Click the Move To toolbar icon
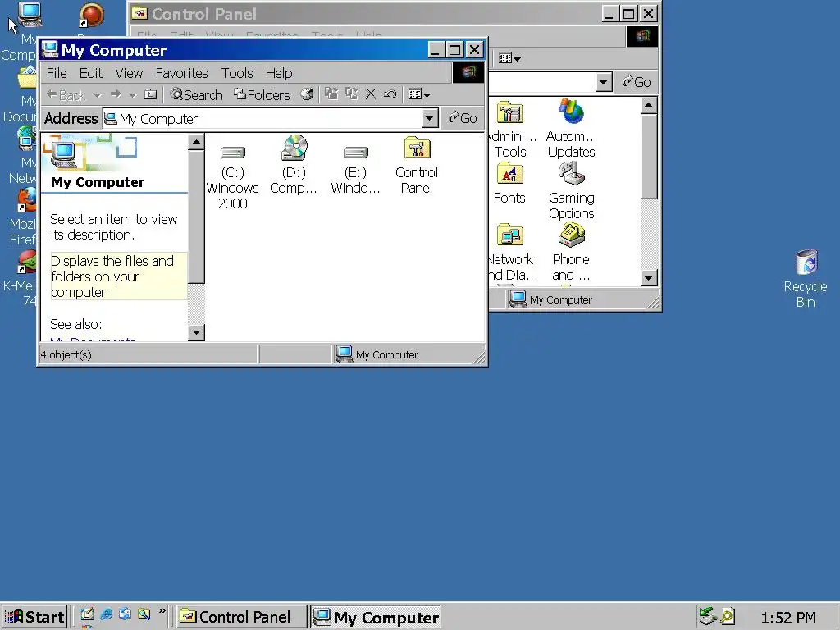This screenshot has height=630, width=840. click(331, 94)
